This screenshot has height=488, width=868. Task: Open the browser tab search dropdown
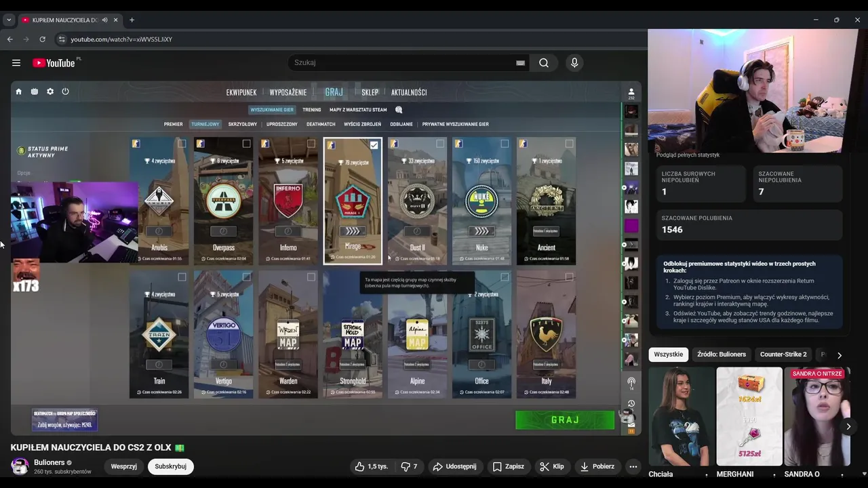(x=9, y=20)
